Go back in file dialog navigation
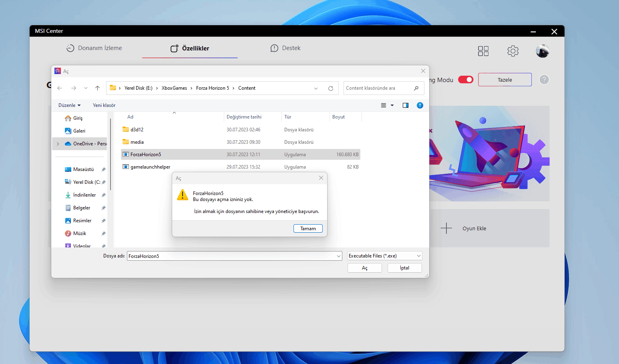Screen dimensions: 619x364 [60, 88]
